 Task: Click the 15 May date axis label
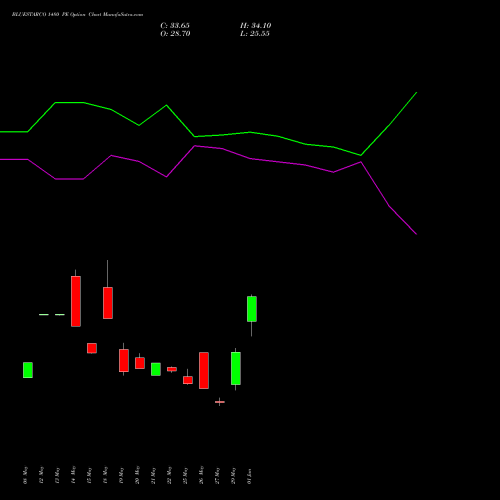tap(90, 475)
